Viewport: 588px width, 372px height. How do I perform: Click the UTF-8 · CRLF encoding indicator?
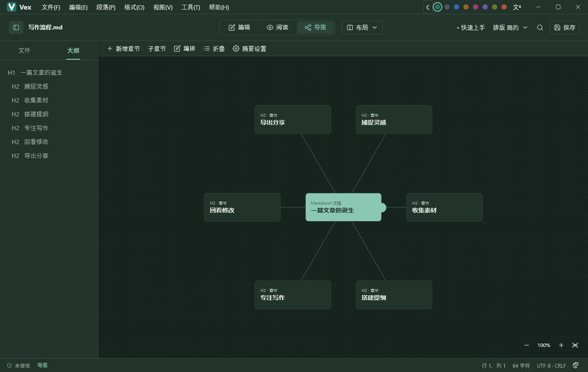(x=551, y=366)
